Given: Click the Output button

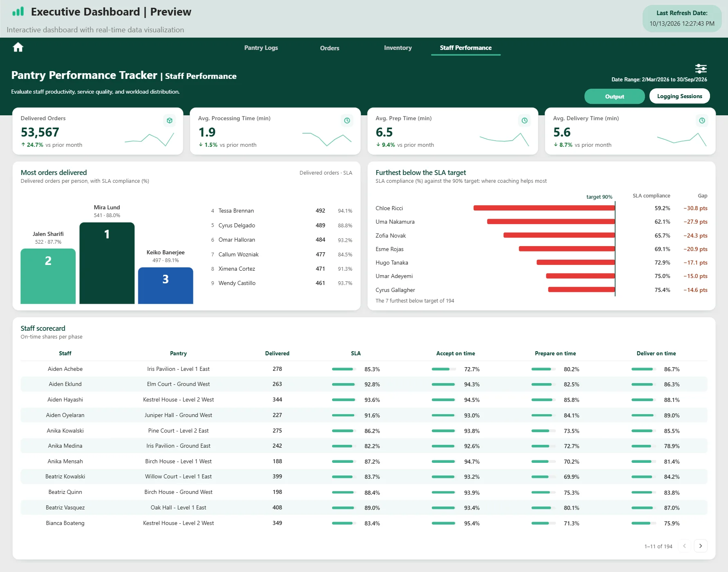Looking at the screenshot, I should coord(615,96).
